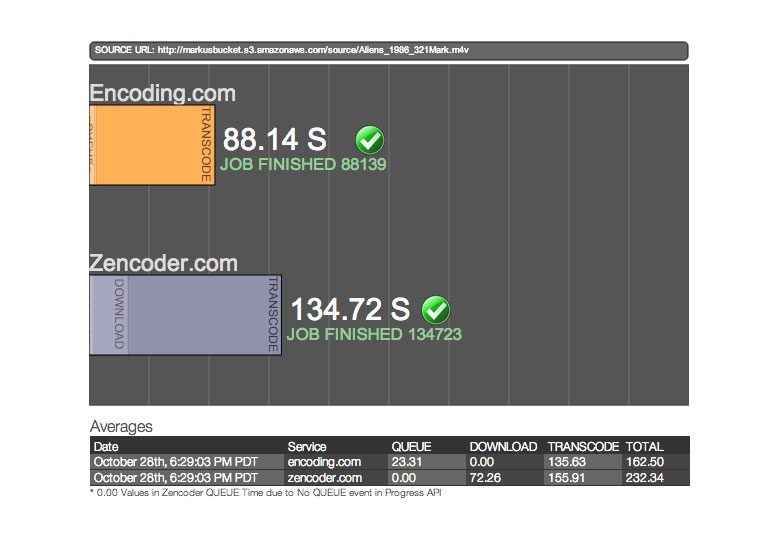782x540 pixels.
Task: Click the 0.00 queue value for zencoder.com
Action: click(403, 478)
